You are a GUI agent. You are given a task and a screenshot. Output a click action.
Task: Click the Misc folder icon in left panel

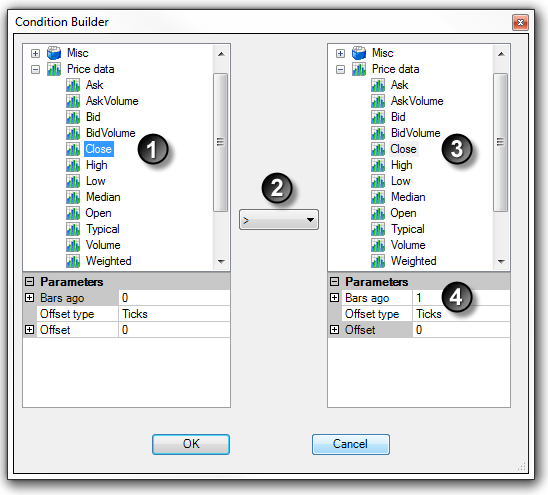tap(54, 53)
